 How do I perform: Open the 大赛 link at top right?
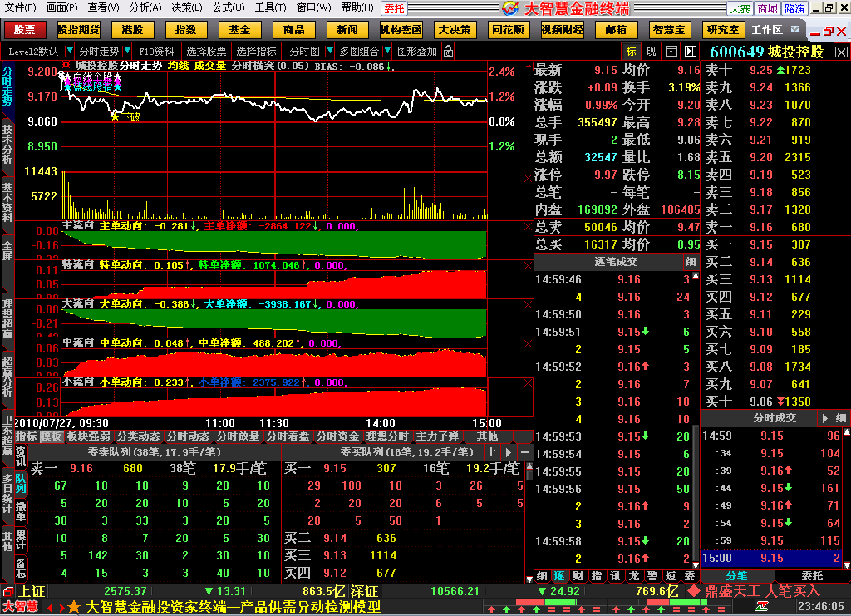tap(740, 8)
